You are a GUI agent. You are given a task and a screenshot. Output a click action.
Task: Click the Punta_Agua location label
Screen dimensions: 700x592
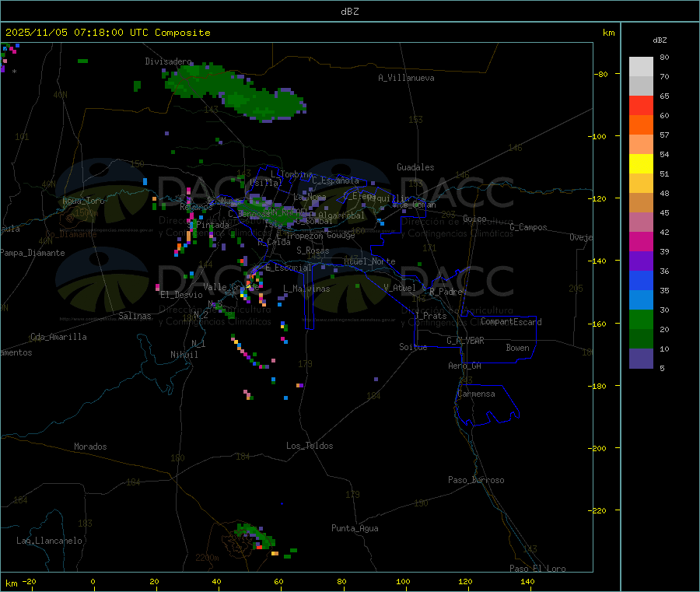[x=355, y=528]
